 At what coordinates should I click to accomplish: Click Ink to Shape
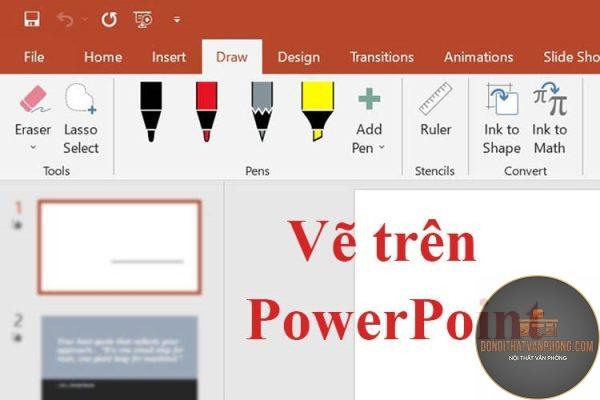click(x=501, y=119)
